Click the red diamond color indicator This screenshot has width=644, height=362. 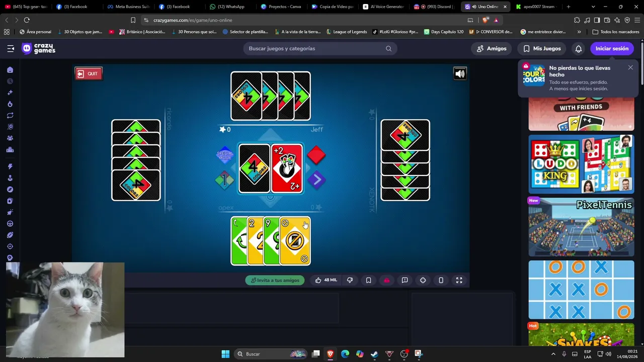tap(316, 155)
